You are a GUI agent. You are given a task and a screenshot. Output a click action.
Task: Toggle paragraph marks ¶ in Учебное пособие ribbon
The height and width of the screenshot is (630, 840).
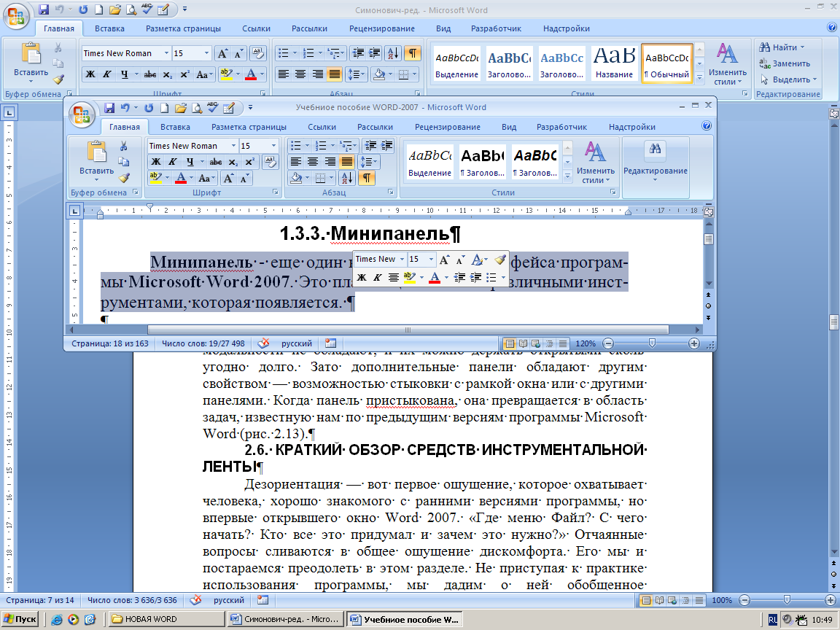click(x=367, y=178)
